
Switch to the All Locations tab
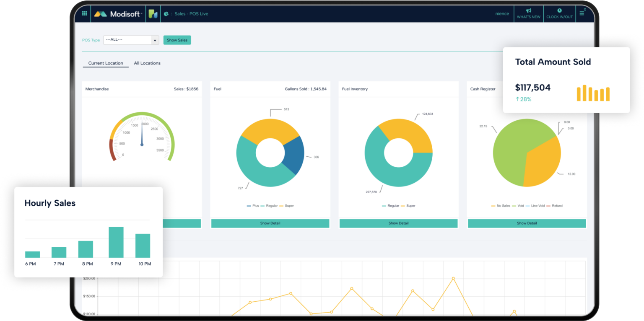point(147,63)
